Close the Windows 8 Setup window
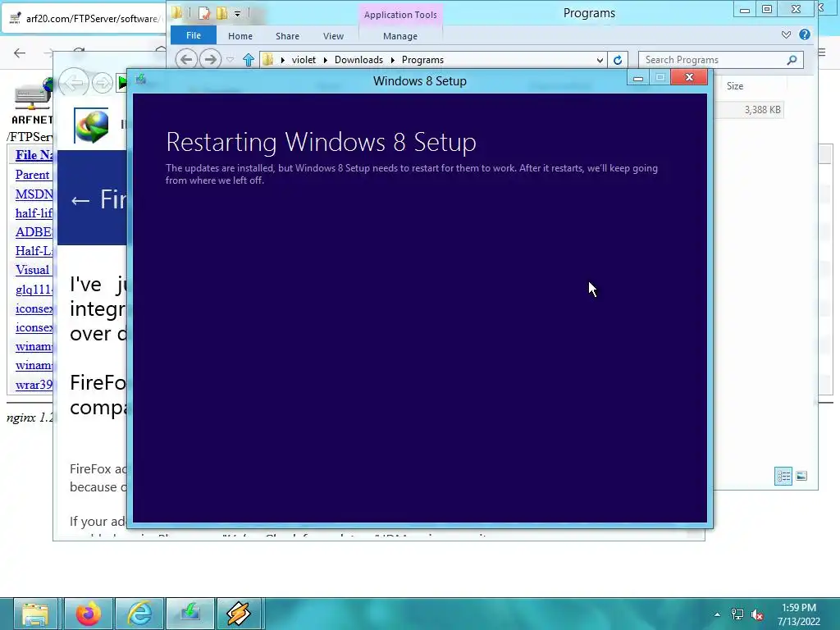This screenshot has width=840, height=630. [x=689, y=78]
